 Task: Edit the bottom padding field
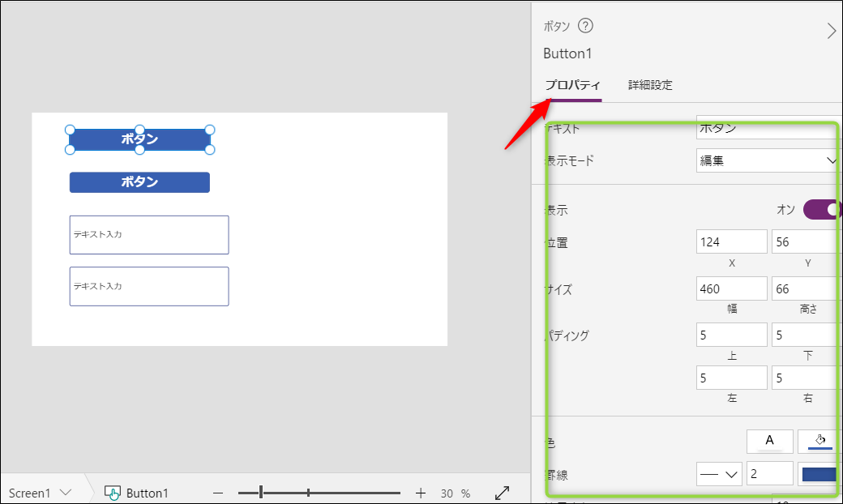pos(806,335)
